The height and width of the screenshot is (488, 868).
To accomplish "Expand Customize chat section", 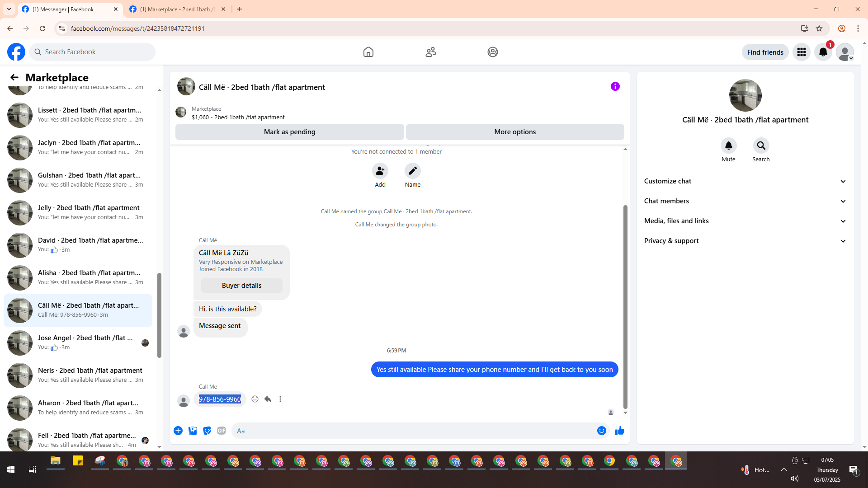I will 745,181.
